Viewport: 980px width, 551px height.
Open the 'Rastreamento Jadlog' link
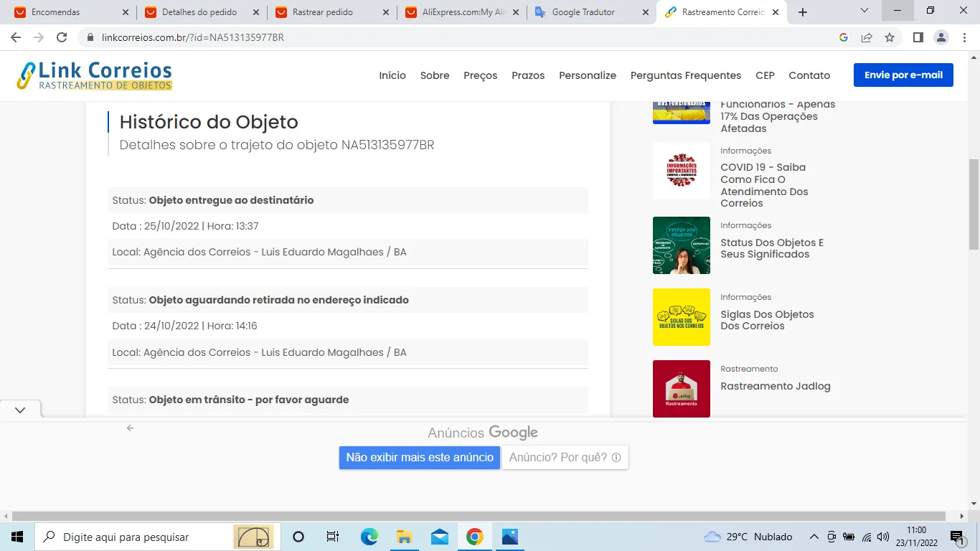[x=776, y=386]
